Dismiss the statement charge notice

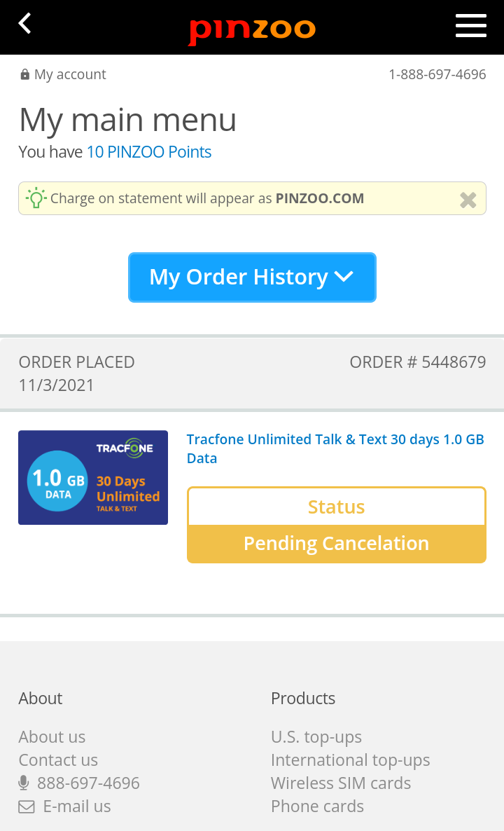click(x=468, y=200)
